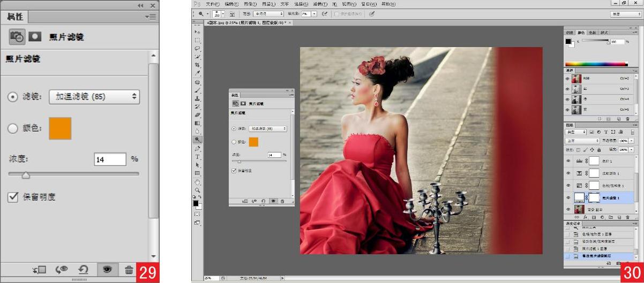644x283 pixels.
Task: Select the Move tool in the toolbox
Action: tap(197, 32)
